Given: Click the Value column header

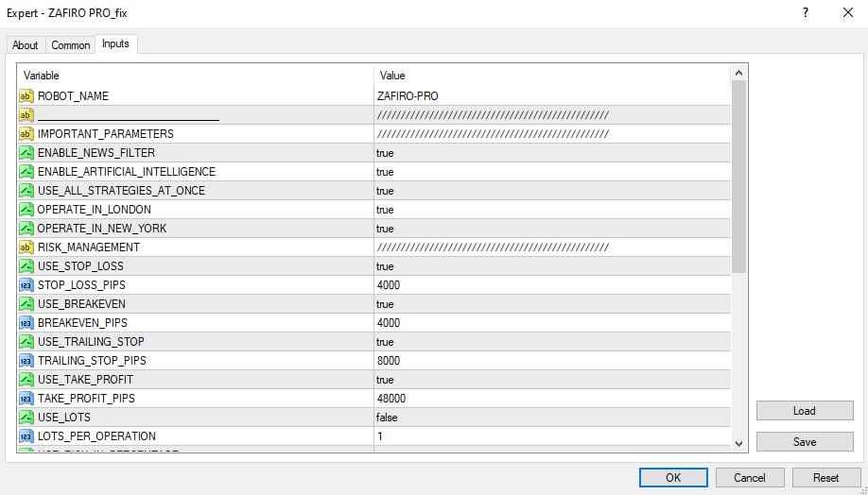Looking at the screenshot, I should pyautogui.click(x=552, y=76).
